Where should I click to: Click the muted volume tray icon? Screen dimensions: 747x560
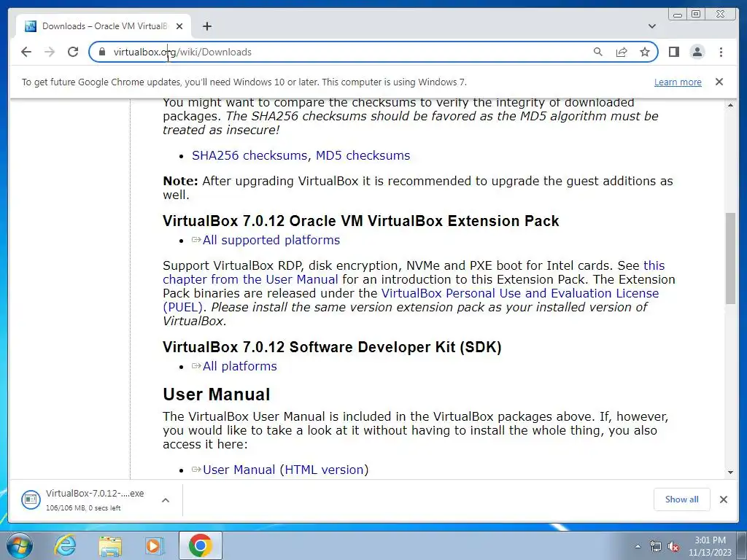(x=673, y=547)
